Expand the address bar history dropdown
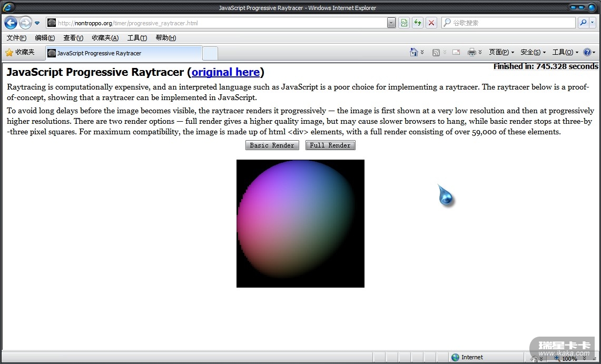The height and width of the screenshot is (364, 601). [x=391, y=23]
